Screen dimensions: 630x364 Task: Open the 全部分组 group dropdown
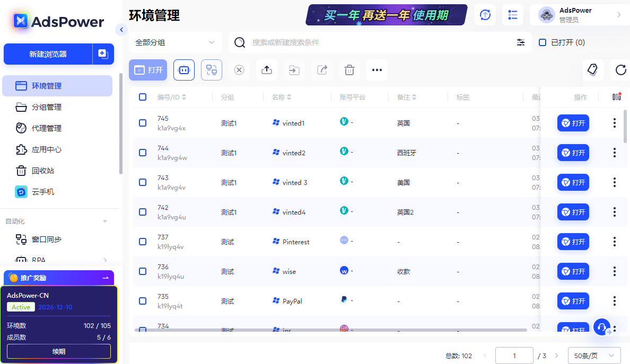pyautogui.click(x=175, y=42)
